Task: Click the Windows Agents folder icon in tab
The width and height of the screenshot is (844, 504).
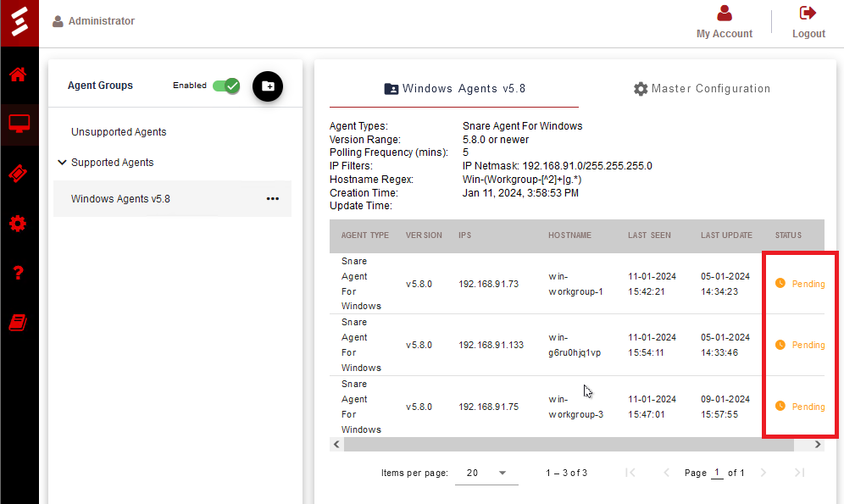Action: tap(391, 89)
